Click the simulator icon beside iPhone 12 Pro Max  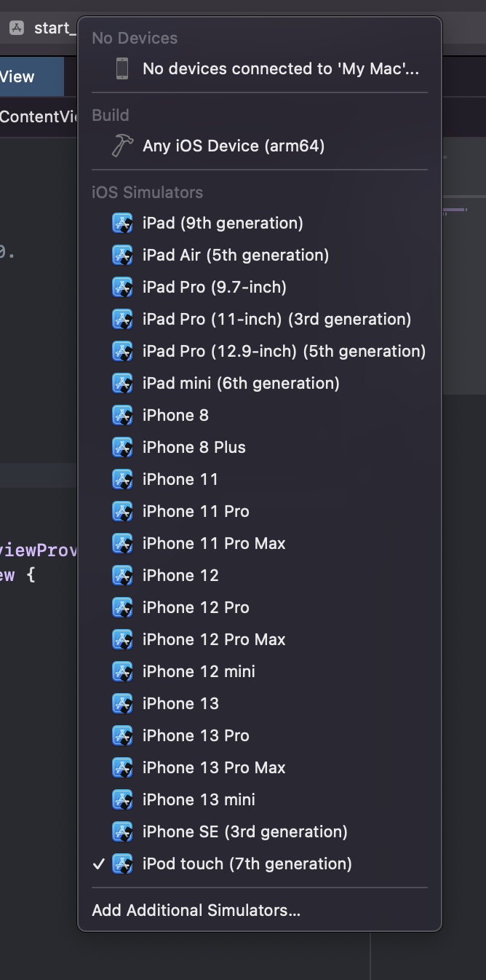point(122,639)
